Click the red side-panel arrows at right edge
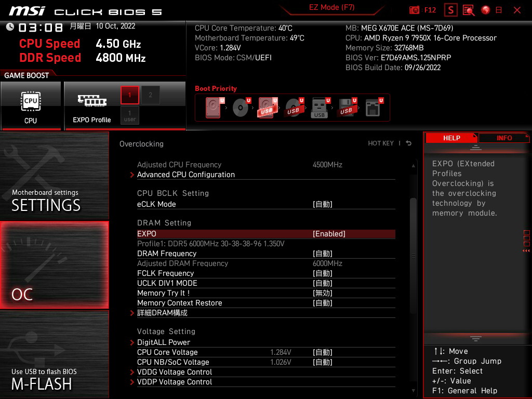 coord(526,251)
